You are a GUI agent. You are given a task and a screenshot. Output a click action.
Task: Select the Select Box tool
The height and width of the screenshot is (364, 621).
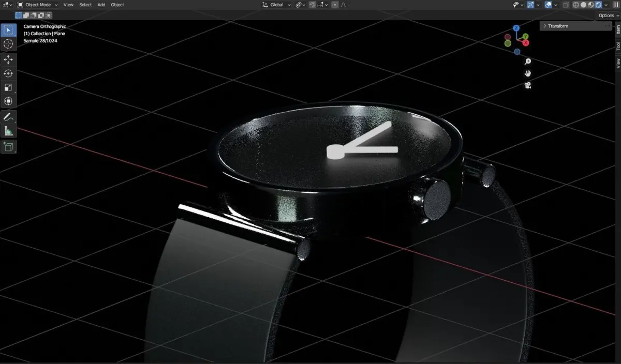tap(8, 30)
